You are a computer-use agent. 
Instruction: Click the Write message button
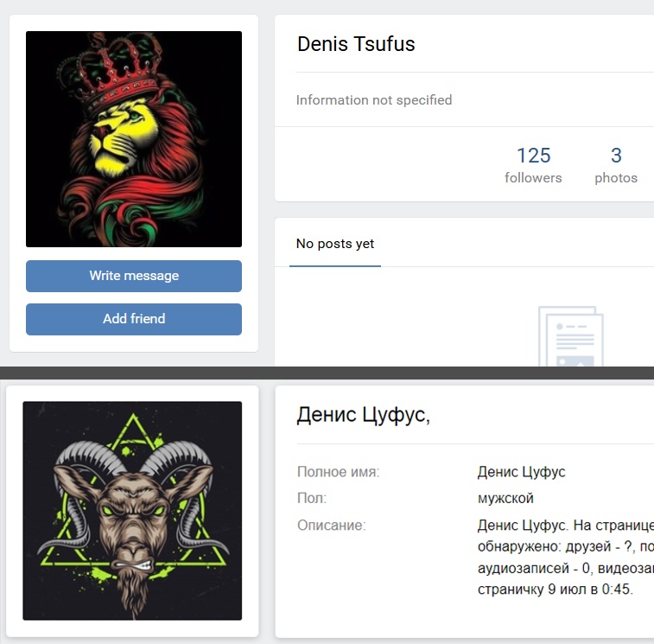[133, 276]
